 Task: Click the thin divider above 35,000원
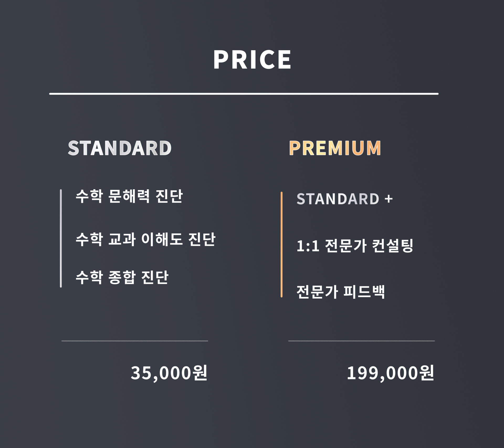click(x=135, y=341)
